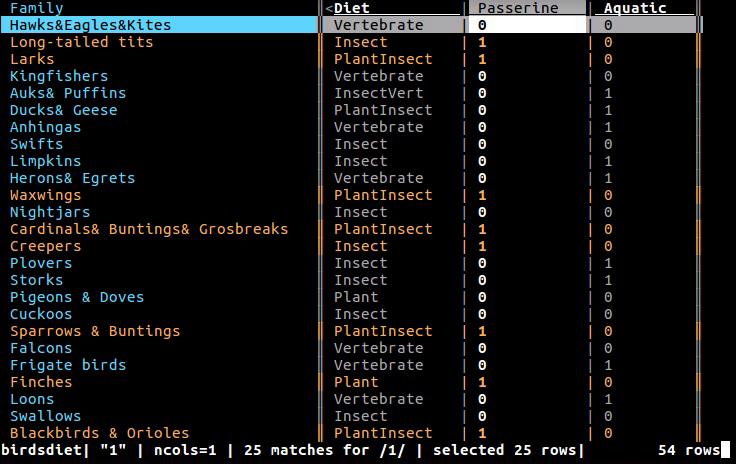Click the Long-tailed tits family cell
The height and width of the screenshot is (464, 736).
click(82, 42)
